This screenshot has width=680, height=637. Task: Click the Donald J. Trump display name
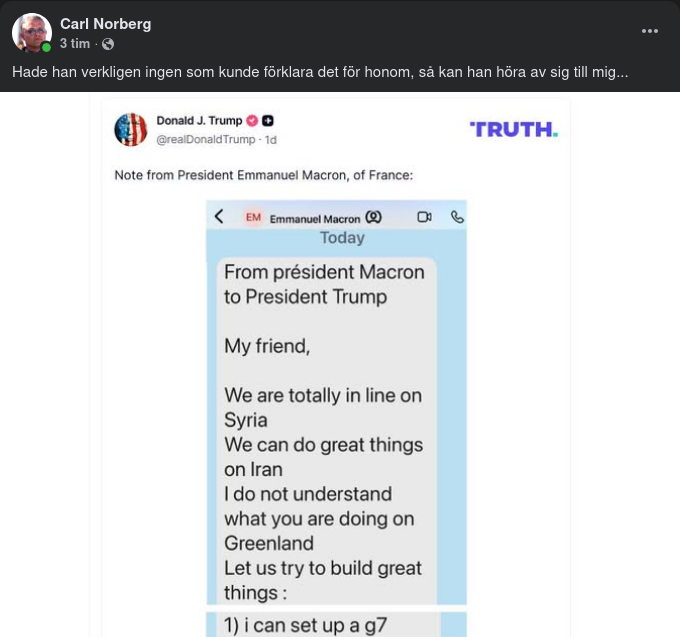199,121
